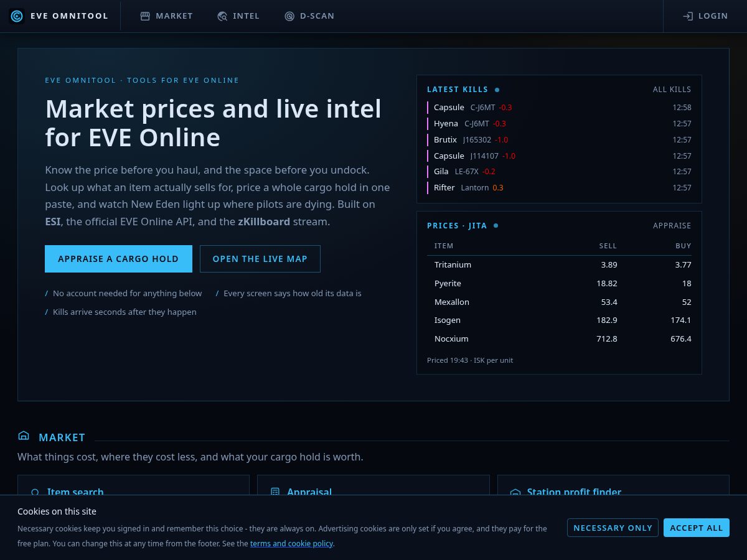Click the Item search magnifier icon
The width and height of the screenshot is (747, 560).
(35, 492)
